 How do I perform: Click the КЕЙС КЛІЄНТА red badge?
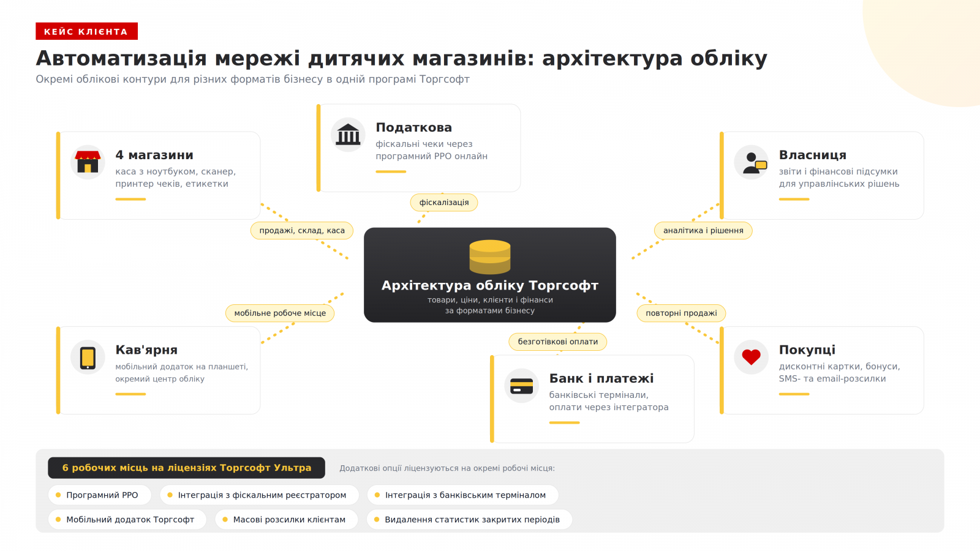pyautogui.click(x=86, y=31)
